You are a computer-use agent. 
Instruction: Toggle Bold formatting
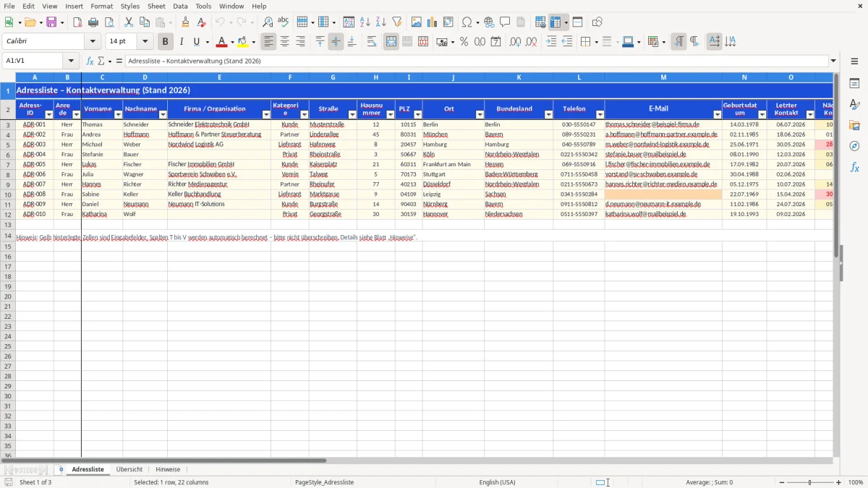pyautogui.click(x=166, y=42)
